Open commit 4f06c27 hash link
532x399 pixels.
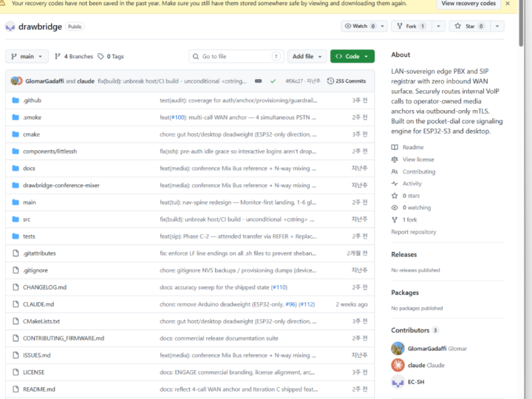coord(294,81)
